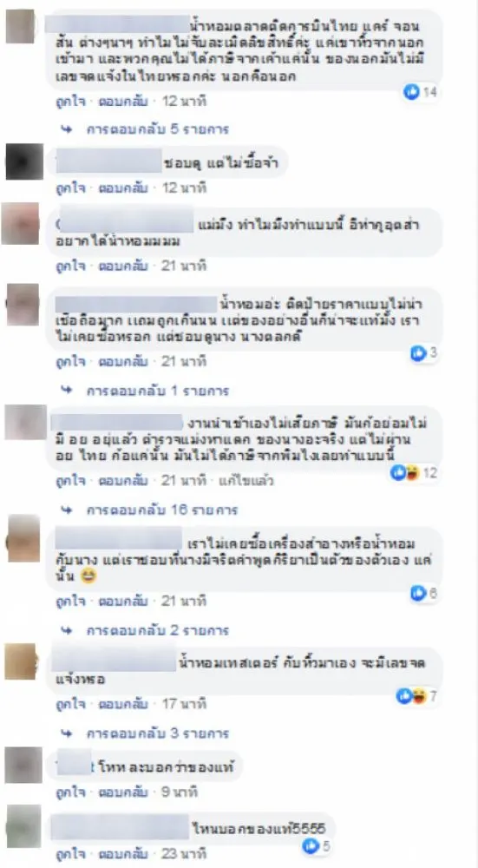Click the like reaction icon showing 3

pyautogui.click(x=417, y=353)
